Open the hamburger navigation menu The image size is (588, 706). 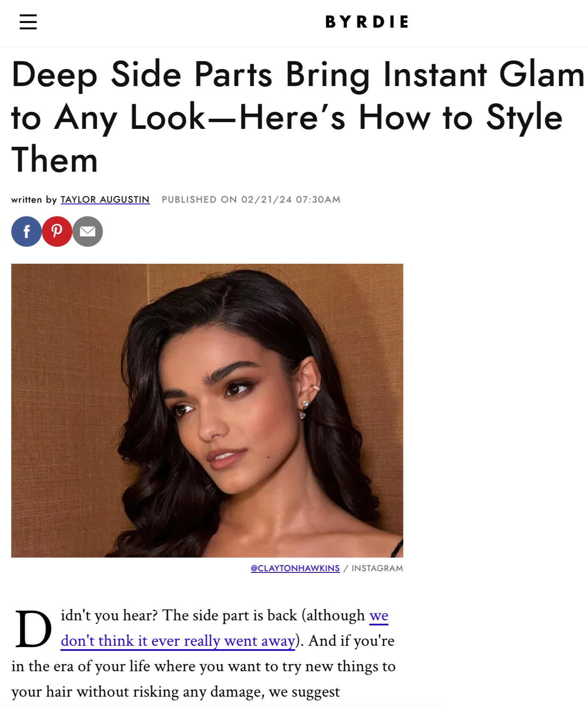(28, 22)
